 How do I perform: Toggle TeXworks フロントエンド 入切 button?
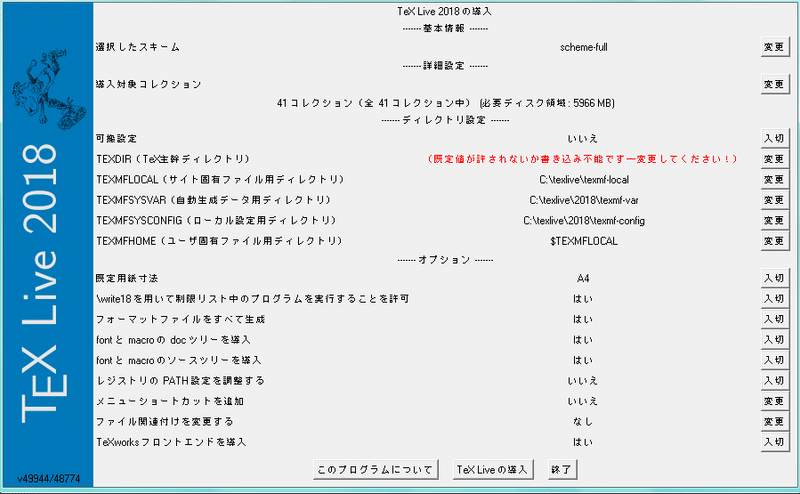774,441
